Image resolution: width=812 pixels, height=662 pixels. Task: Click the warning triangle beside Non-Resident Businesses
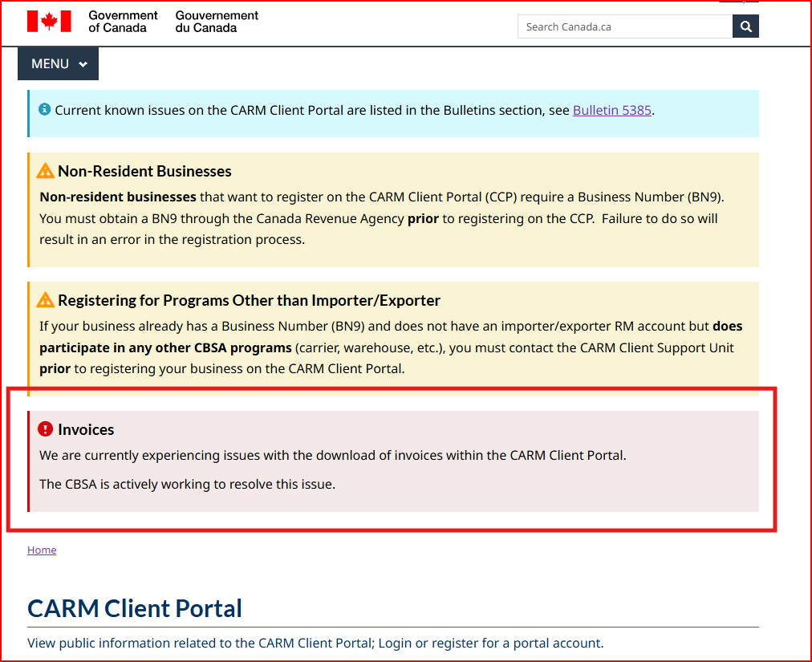coord(45,169)
